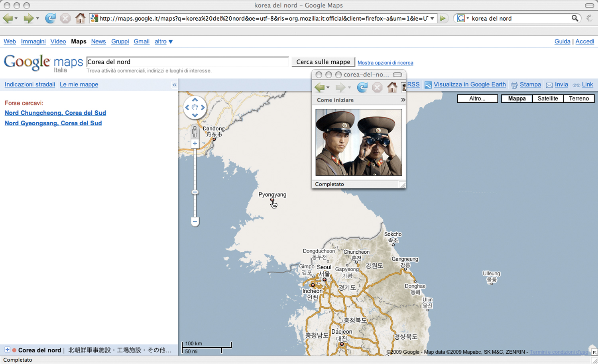Viewport: 598px width, 364px height.
Task: Switch map view to Satellite
Action: click(x=547, y=98)
